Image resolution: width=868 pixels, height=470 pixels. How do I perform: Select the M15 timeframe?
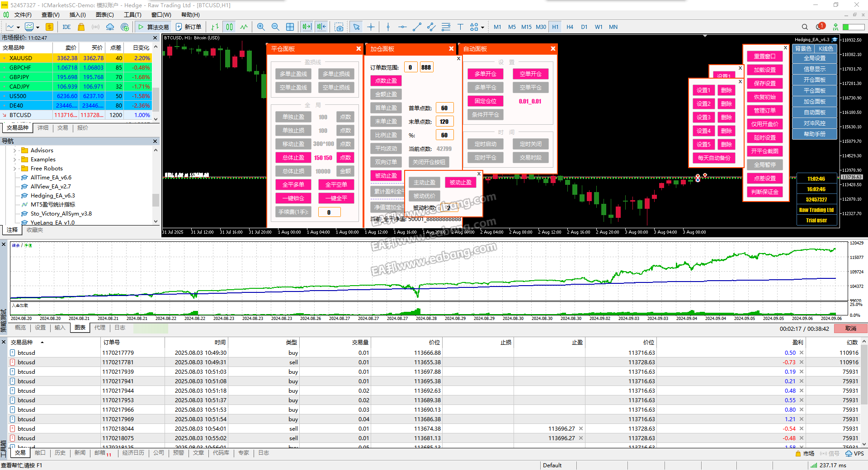tap(526, 27)
